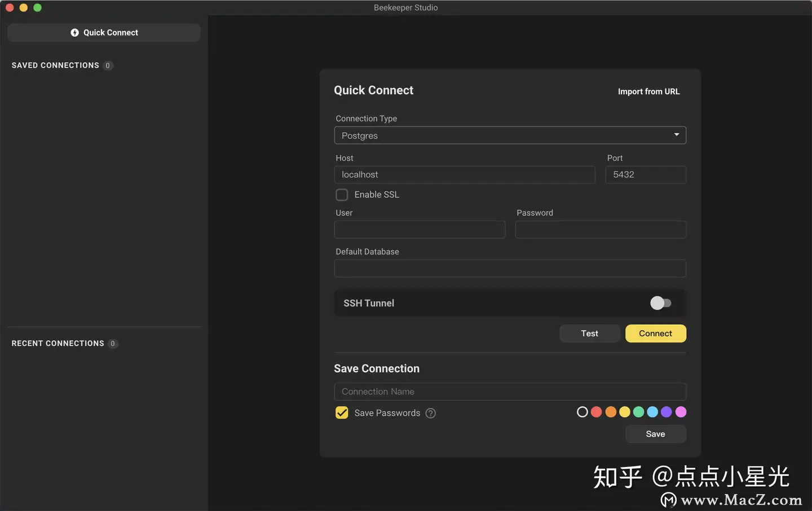Click the Save Passwords help question-mark icon
Image resolution: width=812 pixels, height=511 pixels.
pyautogui.click(x=431, y=413)
